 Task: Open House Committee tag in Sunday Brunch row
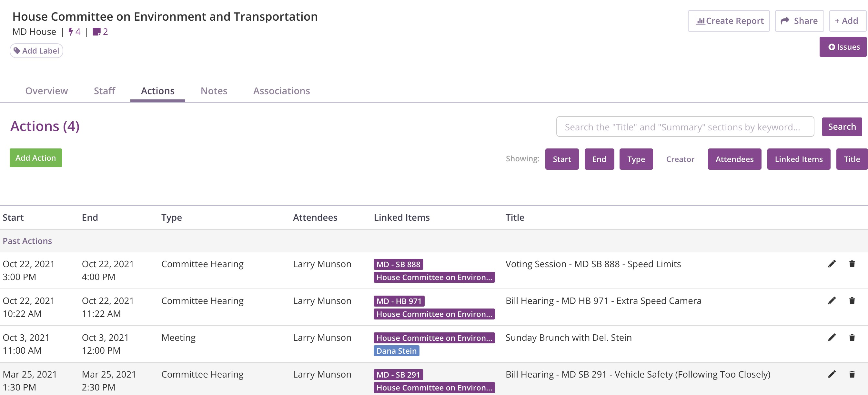[x=434, y=338]
